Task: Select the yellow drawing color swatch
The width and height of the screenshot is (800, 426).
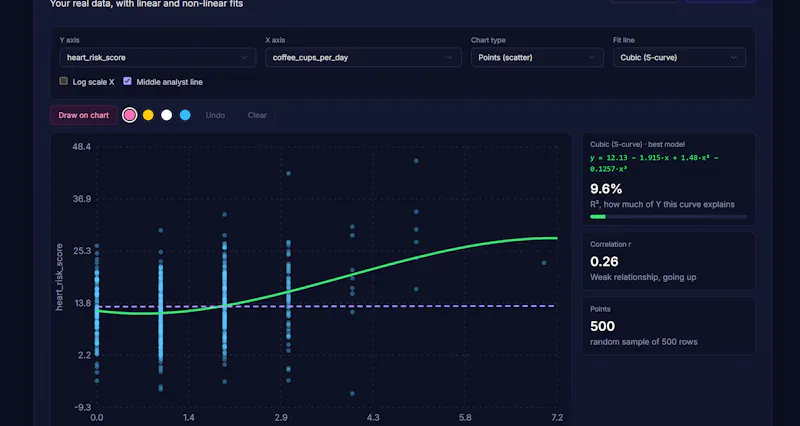Action: coord(148,115)
